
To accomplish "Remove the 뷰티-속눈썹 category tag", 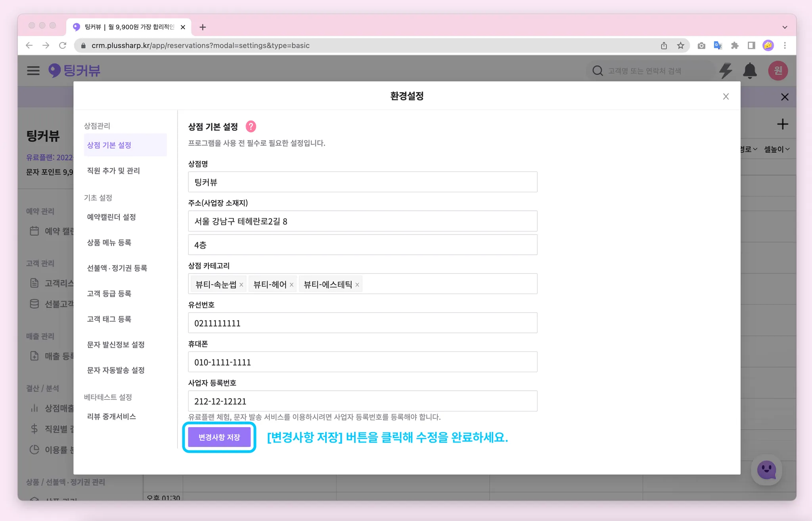I will 241,285.
